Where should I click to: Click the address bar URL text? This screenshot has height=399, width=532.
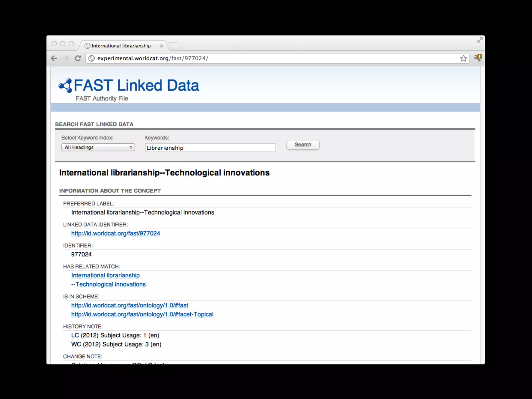pyautogui.click(x=153, y=58)
